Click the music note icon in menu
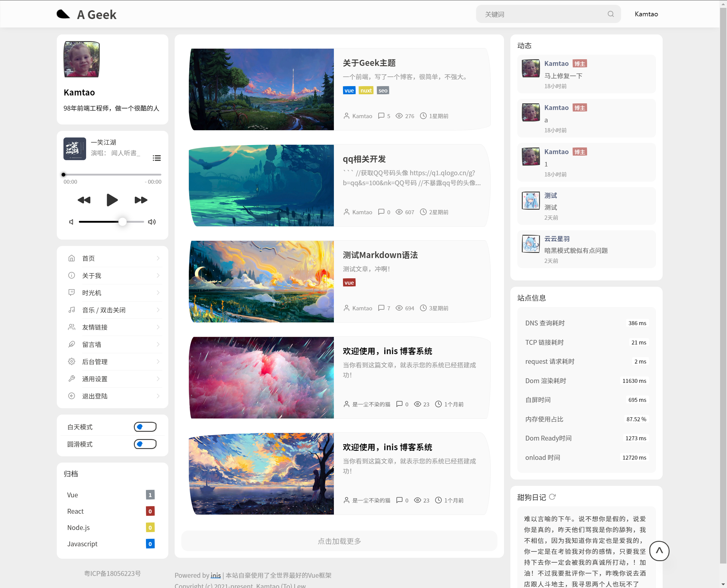The height and width of the screenshot is (588, 727). click(72, 310)
